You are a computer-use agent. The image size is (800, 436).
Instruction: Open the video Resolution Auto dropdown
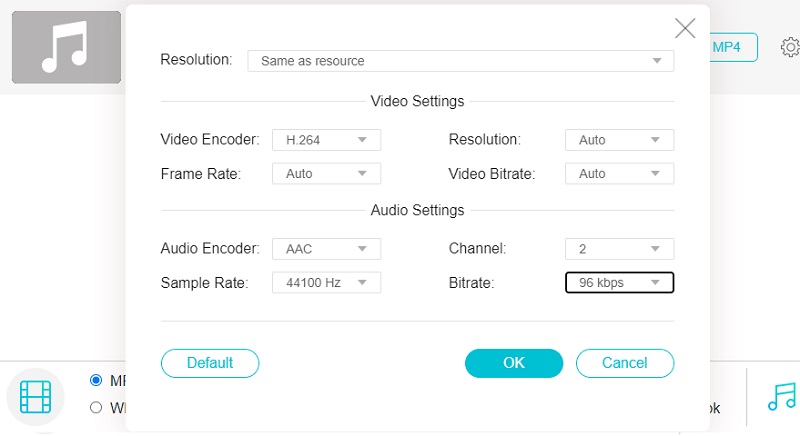click(x=619, y=140)
